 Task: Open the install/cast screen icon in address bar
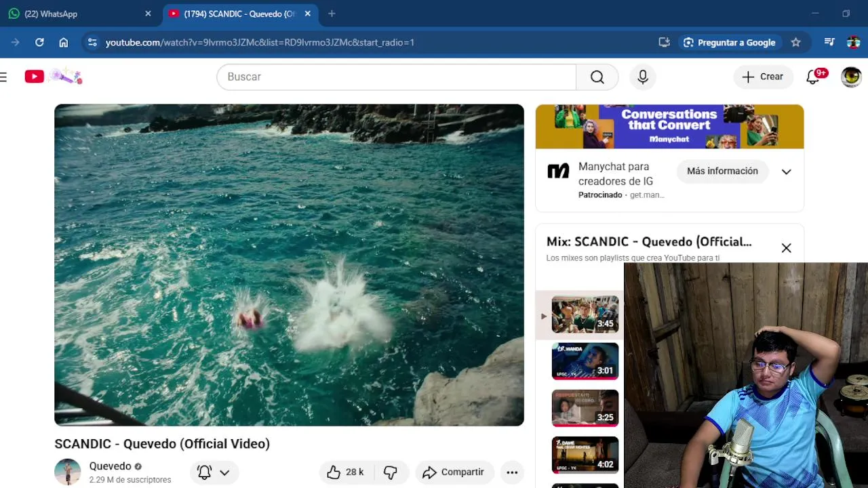[x=664, y=42]
